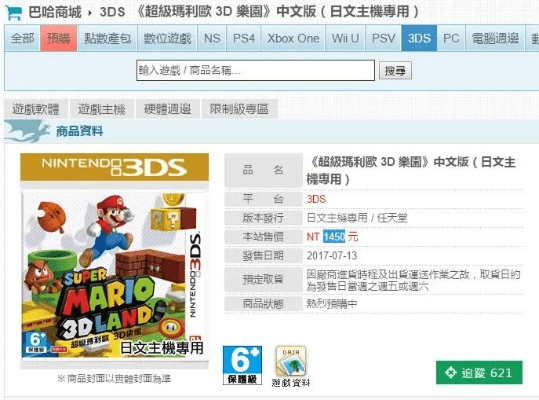
Task: Switch to the 預購 tab
Action: point(59,38)
